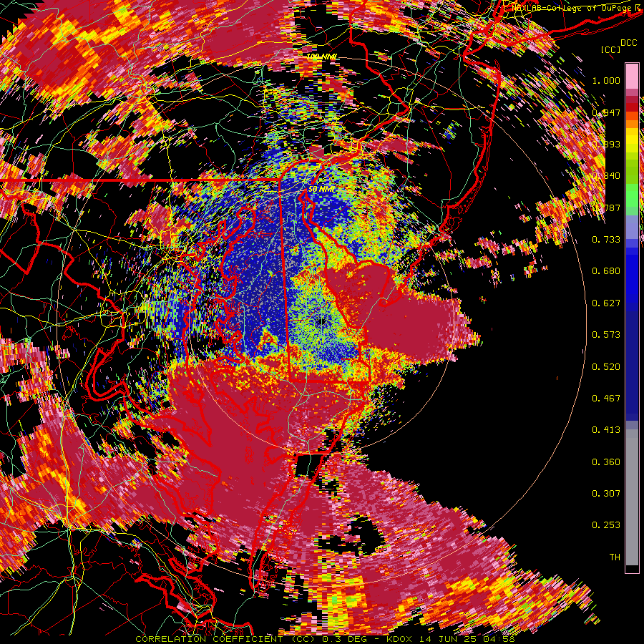
Task: Click the 0.253 legend value
Action: [x=606, y=525]
